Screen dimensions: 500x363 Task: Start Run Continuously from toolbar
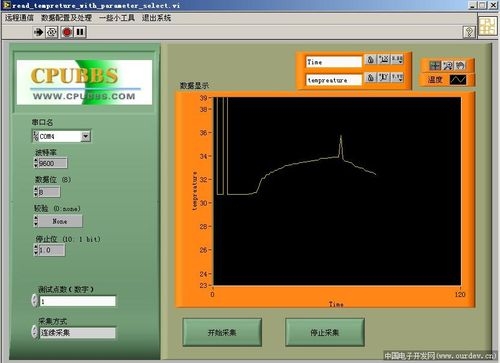point(52,32)
